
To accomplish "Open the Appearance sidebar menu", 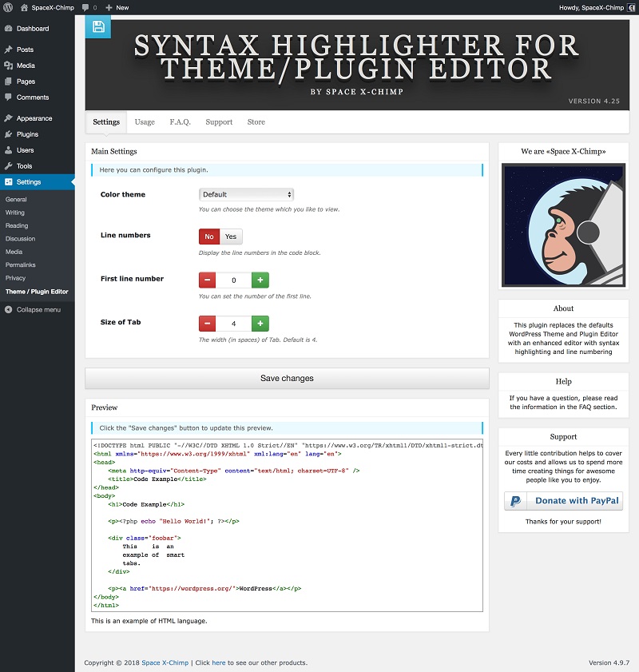I will tap(34, 118).
